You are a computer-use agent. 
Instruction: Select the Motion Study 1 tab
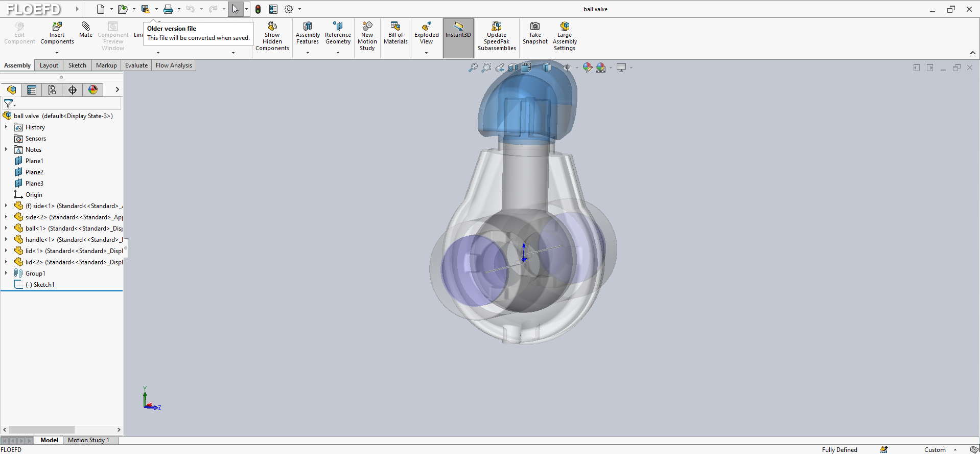tap(88, 440)
